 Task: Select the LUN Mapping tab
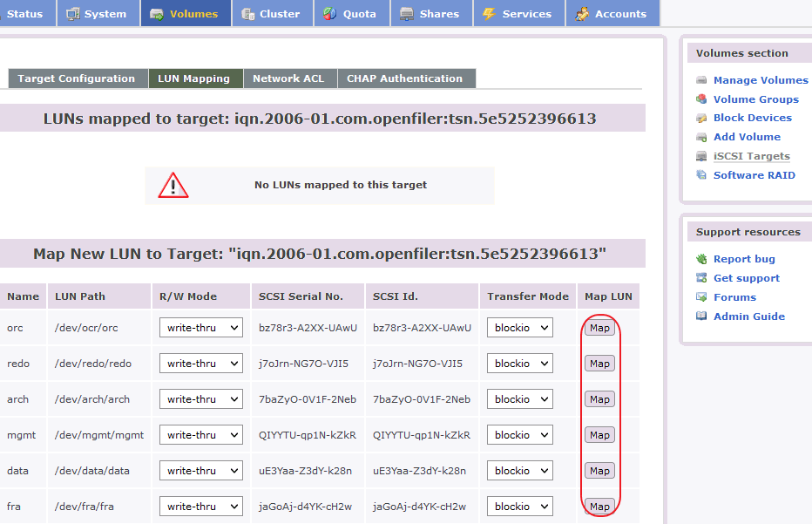tap(196, 78)
